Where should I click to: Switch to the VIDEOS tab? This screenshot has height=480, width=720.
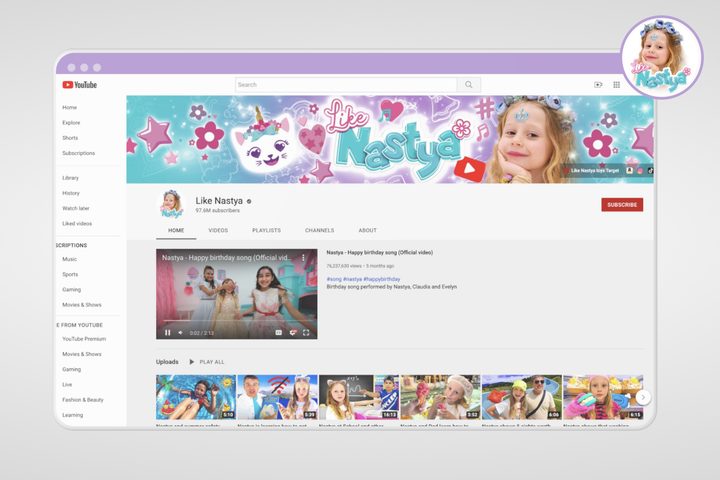pyautogui.click(x=218, y=230)
